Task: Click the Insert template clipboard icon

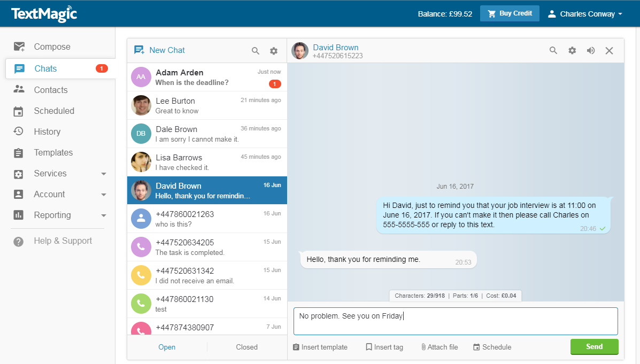Action: (296, 347)
